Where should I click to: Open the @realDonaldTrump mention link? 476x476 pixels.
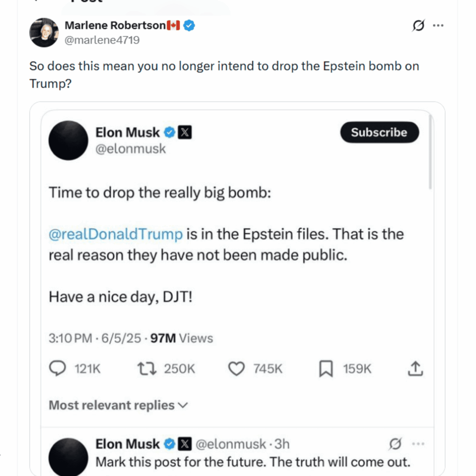(116, 234)
